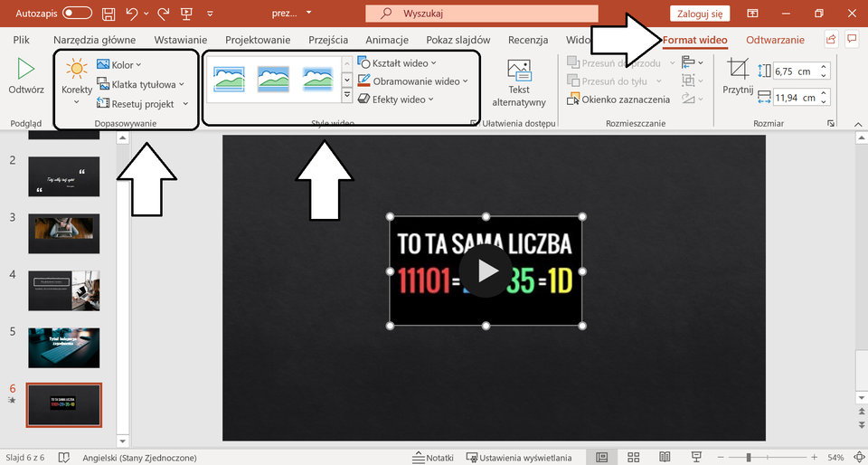Select slide 3 thumbnail
The image size is (868, 465).
64,233
